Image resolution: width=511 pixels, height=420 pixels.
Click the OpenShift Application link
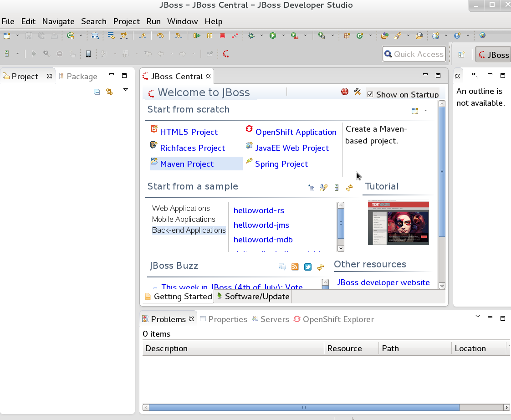[296, 132]
